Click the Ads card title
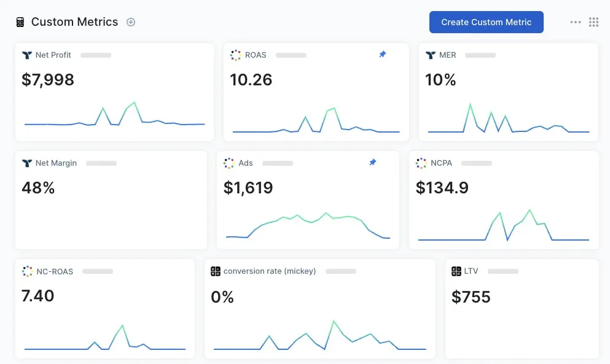 pos(246,163)
